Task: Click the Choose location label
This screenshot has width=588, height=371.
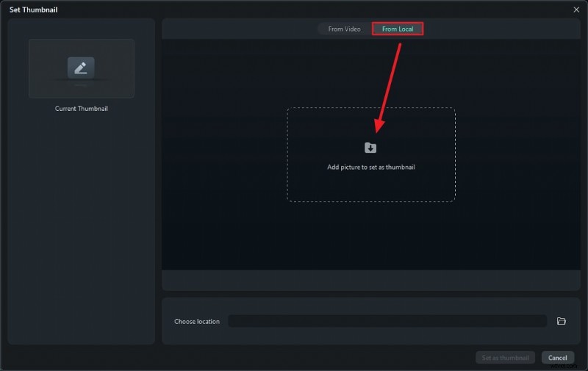Action: click(196, 322)
